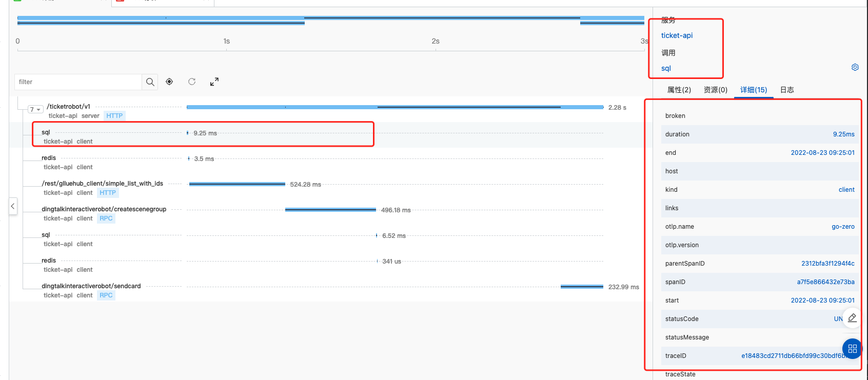Click the links detail row
The height and width of the screenshot is (380, 868).
(760, 208)
